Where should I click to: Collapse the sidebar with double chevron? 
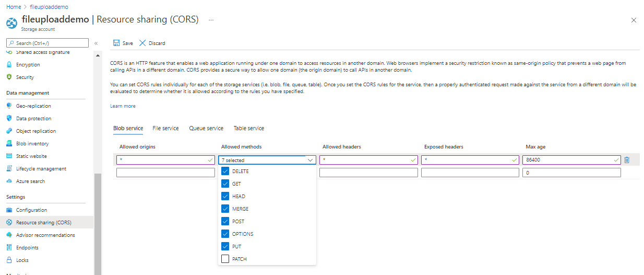96,43
